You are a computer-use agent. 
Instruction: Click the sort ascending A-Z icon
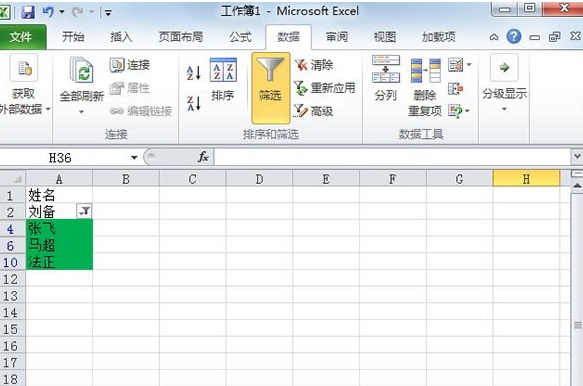click(x=194, y=73)
